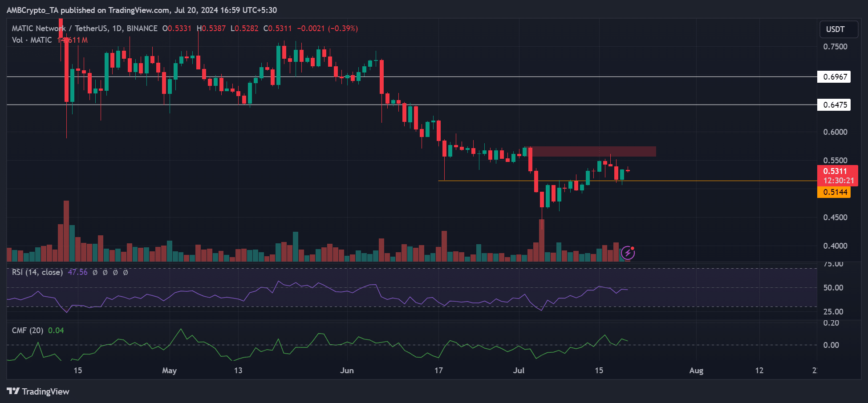Click the 'May' date label on time axis
Image resolution: width=868 pixels, height=403 pixels.
point(170,371)
